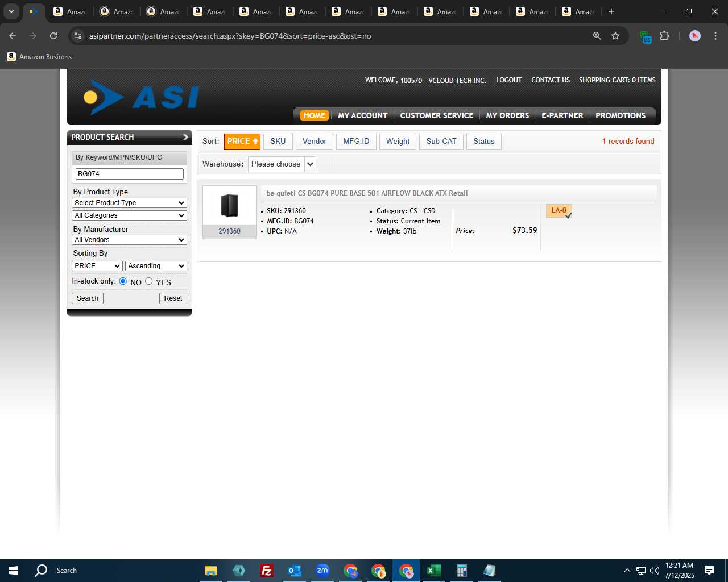Viewport: 728px width, 582px height.
Task: Select NO for In-stock only
Action: coord(123,281)
